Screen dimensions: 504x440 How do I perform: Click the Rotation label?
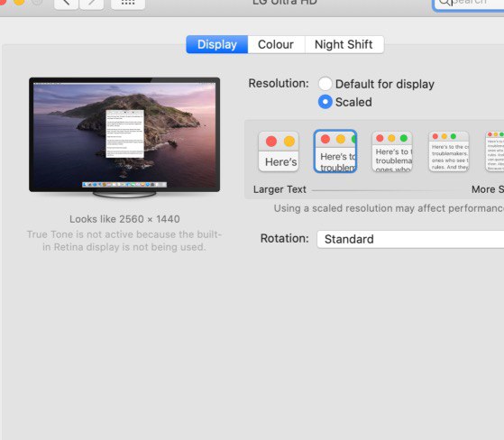pos(285,238)
